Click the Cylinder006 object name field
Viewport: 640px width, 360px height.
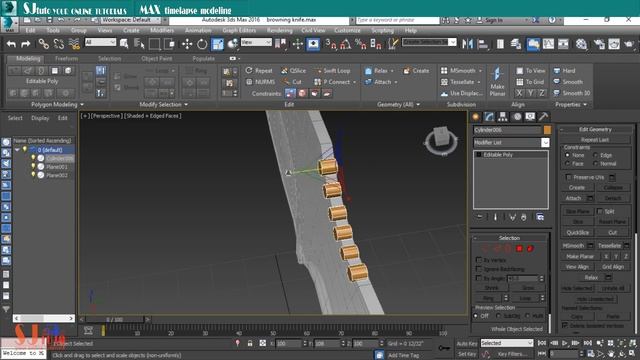click(507, 130)
